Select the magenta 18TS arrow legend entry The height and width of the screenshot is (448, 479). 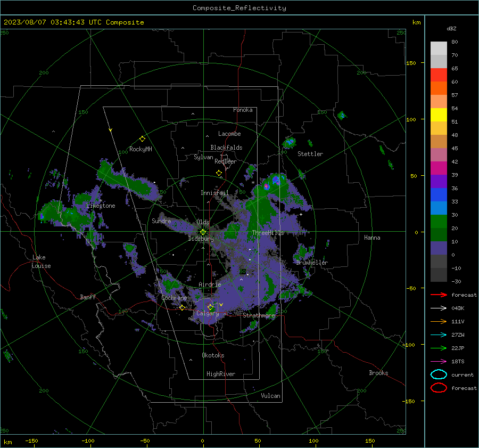click(x=439, y=362)
